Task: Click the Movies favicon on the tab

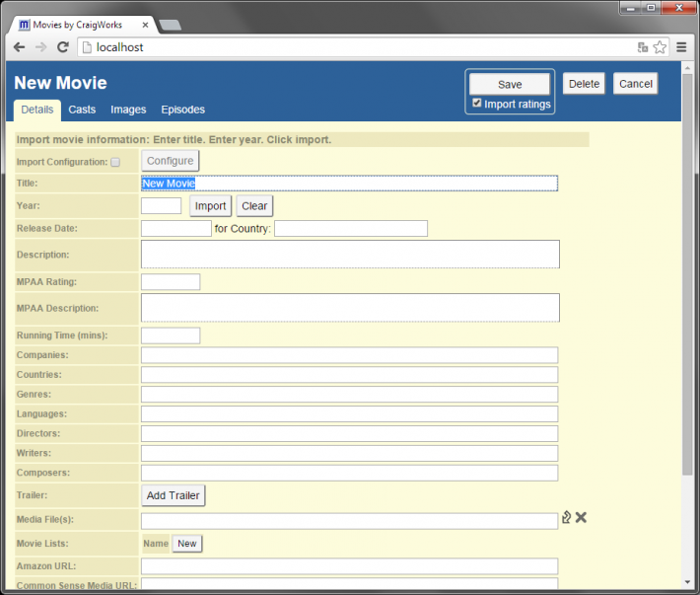Action: (x=24, y=25)
